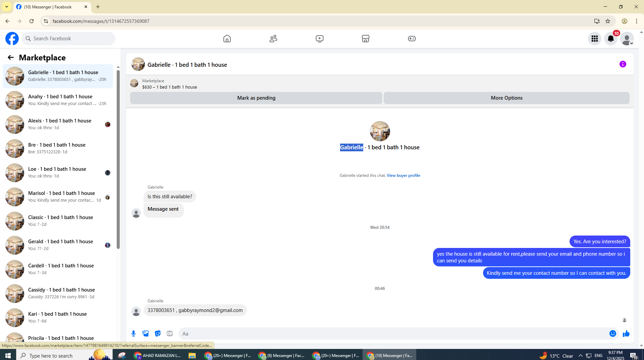Open Anahy conversation
This screenshot has width=644, height=360.
[58, 100]
